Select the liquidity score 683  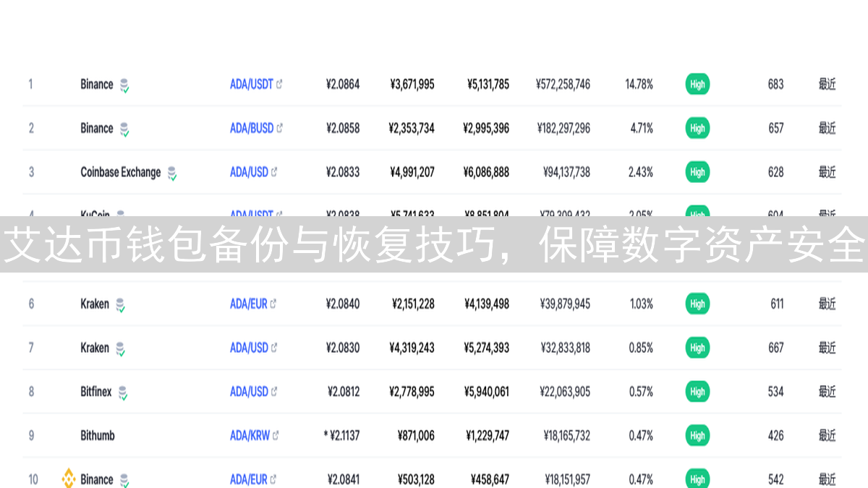click(x=775, y=85)
